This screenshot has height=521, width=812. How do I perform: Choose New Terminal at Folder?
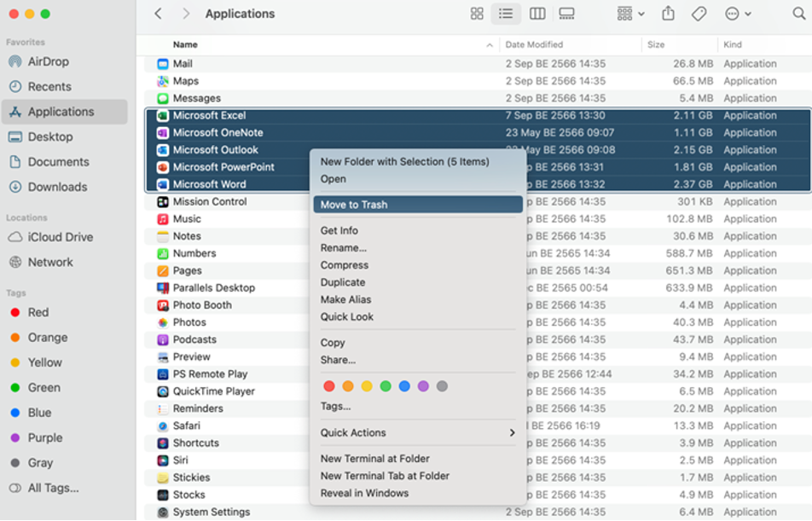click(418, 459)
